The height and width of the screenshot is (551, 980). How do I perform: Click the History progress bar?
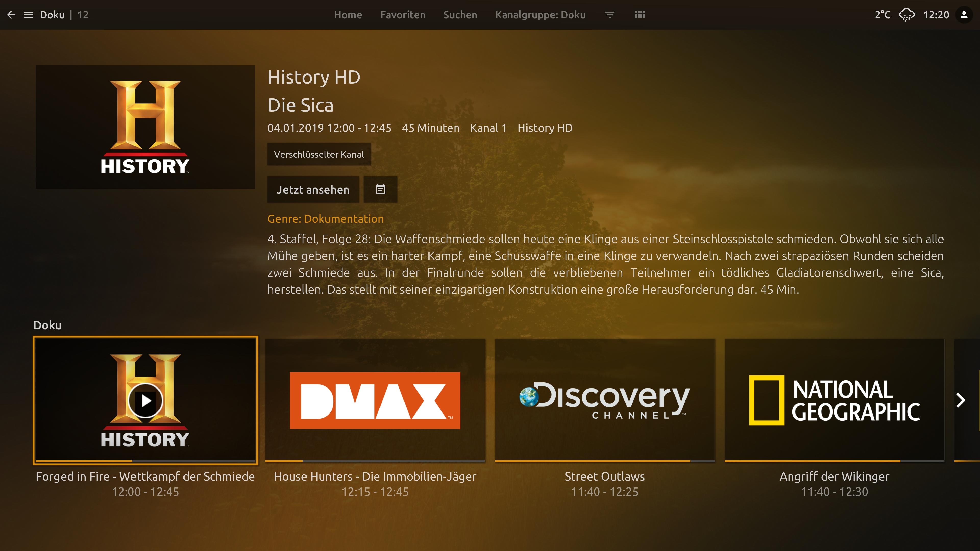pos(145,461)
